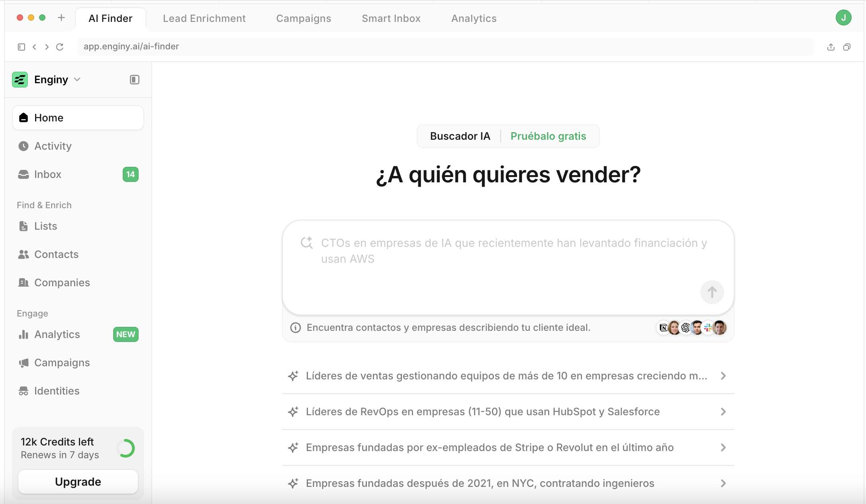866x504 pixels.
Task: Open Companies building icon
Action: point(24,283)
